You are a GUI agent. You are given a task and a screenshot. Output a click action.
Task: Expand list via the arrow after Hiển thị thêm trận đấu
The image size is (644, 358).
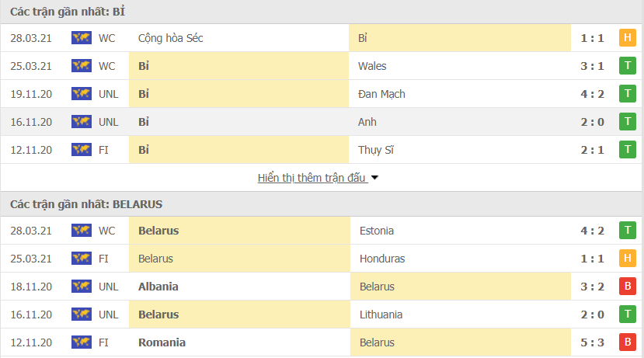(374, 178)
